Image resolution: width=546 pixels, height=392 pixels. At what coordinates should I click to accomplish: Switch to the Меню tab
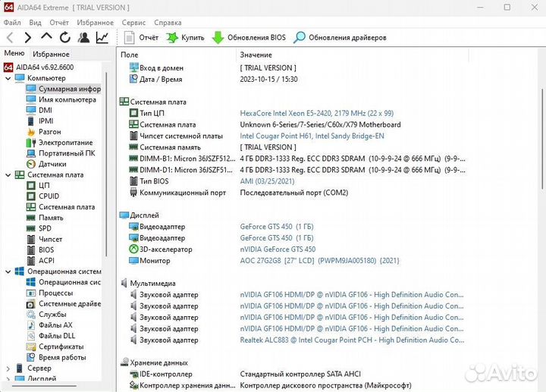tap(14, 53)
